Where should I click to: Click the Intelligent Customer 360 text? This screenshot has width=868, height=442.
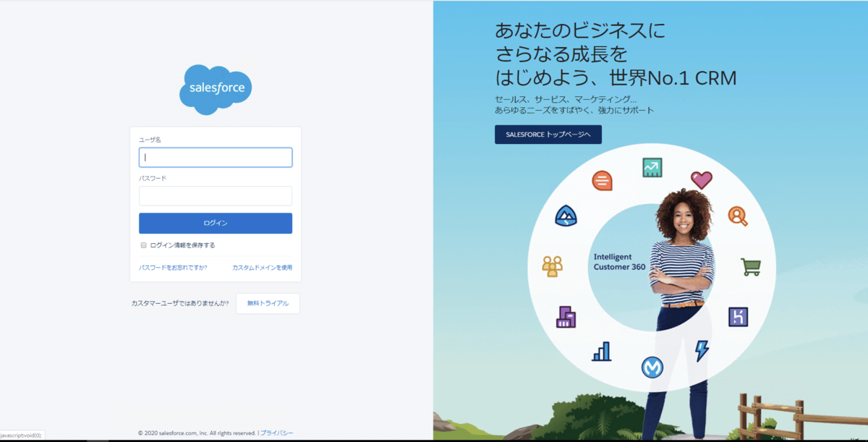[619, 262]
